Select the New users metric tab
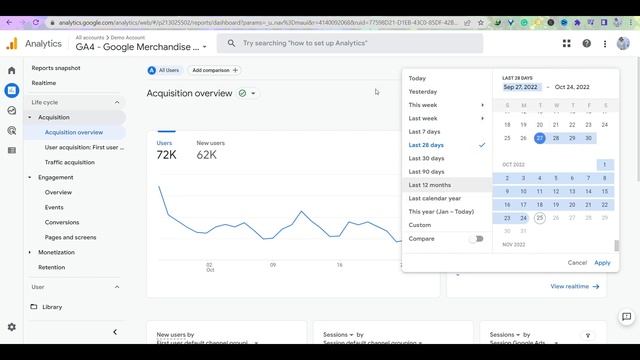The height and width of the screenshot is (360, 640). pos(210,150)
